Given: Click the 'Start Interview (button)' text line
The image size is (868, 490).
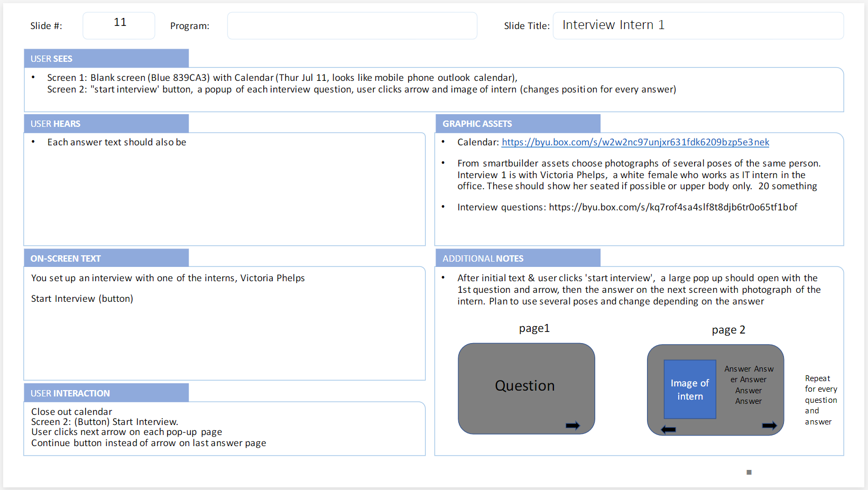Looking at the screenshot, I should (x=82, y=299).
